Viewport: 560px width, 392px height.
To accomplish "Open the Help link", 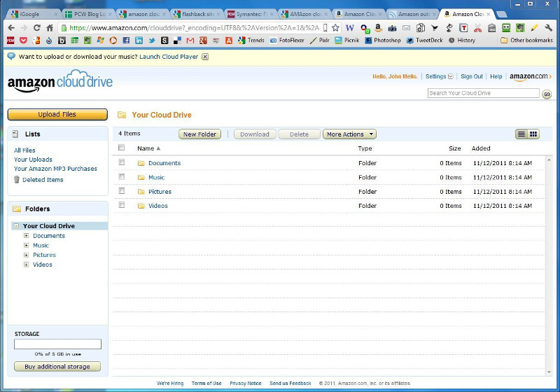I will point(496,76).
